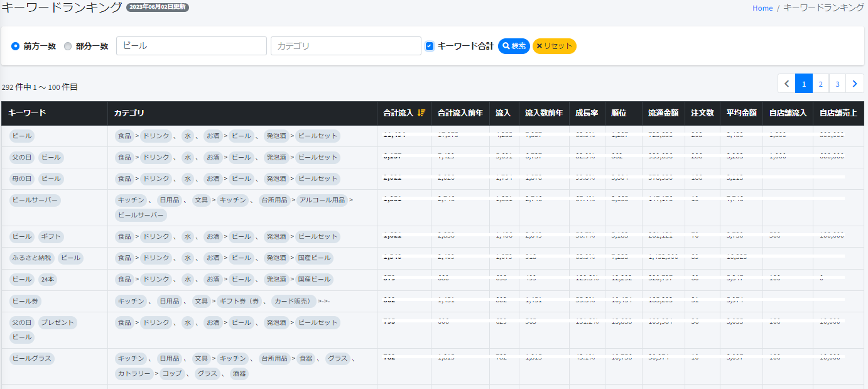Clear the filters with the リセット button

(555, 46)
